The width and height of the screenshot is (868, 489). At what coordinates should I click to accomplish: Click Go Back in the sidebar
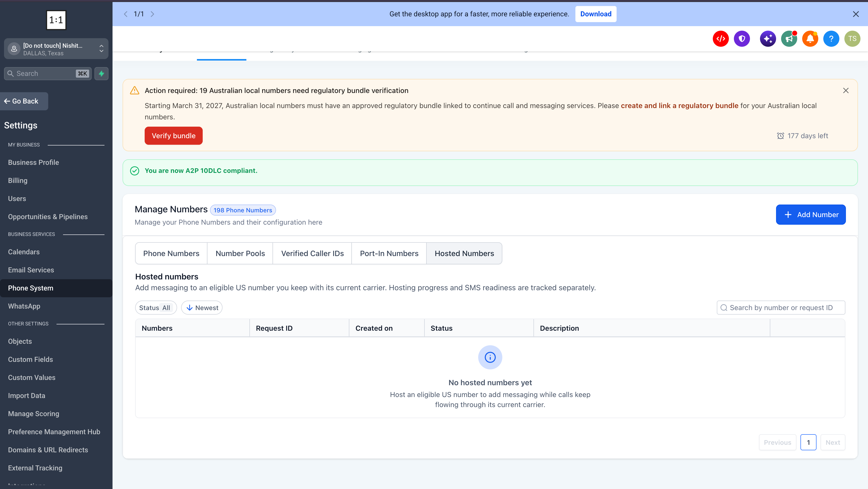tap(24, 101)
